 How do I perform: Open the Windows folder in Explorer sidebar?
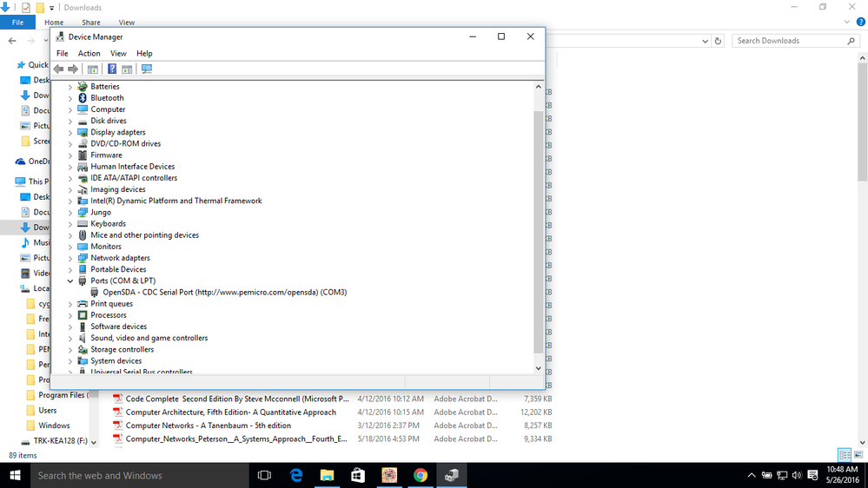(54, 425)
